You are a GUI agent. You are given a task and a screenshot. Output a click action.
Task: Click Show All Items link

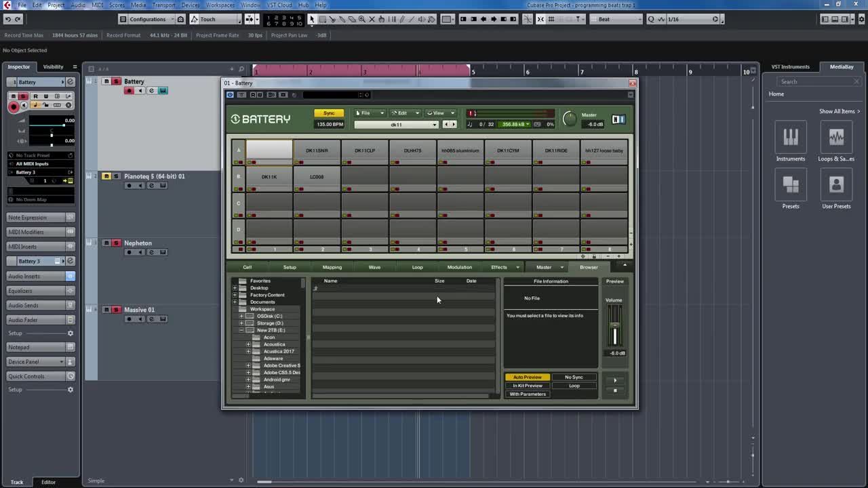coord(839,111)
